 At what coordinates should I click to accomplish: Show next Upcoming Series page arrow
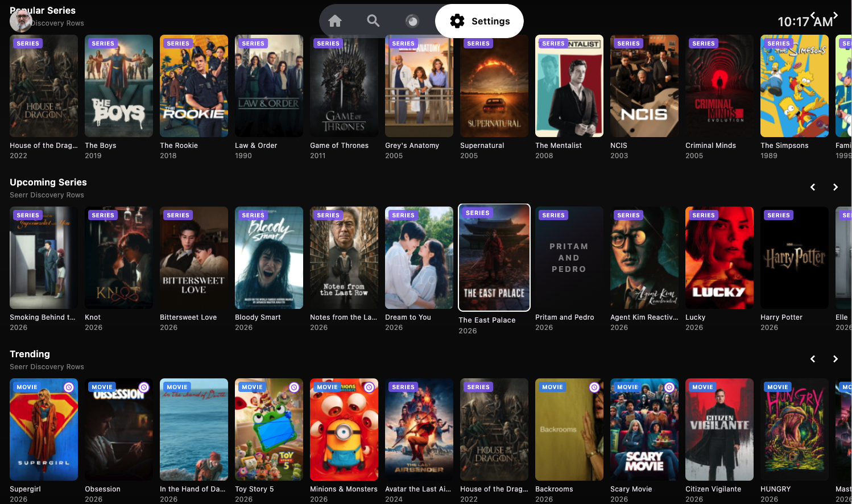(x=836, y=187)
